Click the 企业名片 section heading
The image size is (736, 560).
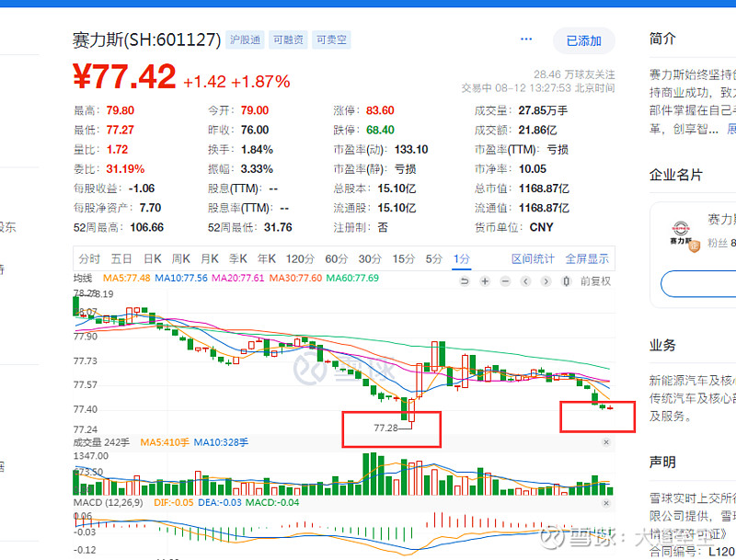point(676,176)
